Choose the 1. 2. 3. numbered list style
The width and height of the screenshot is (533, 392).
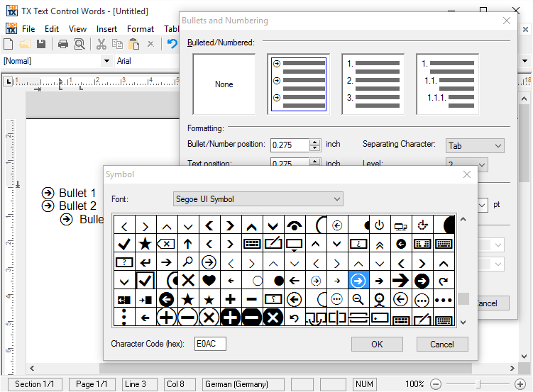(373, 84)
